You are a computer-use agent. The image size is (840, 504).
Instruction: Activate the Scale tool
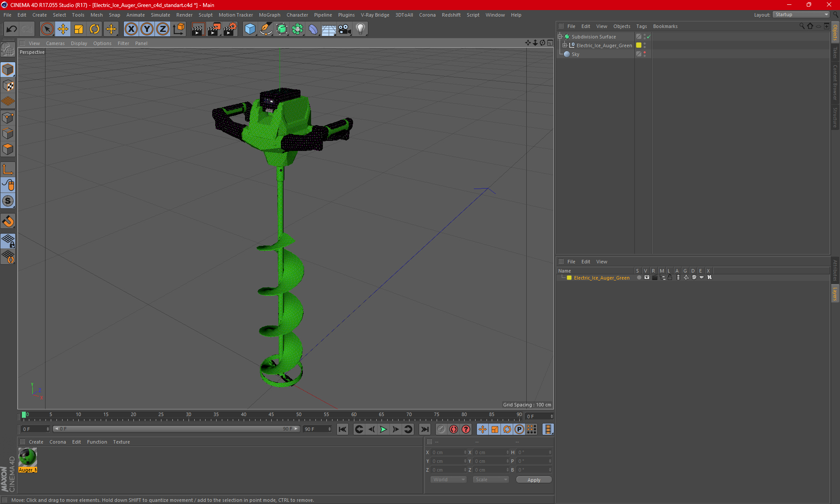pyautogui.click(x=79, y=29)
